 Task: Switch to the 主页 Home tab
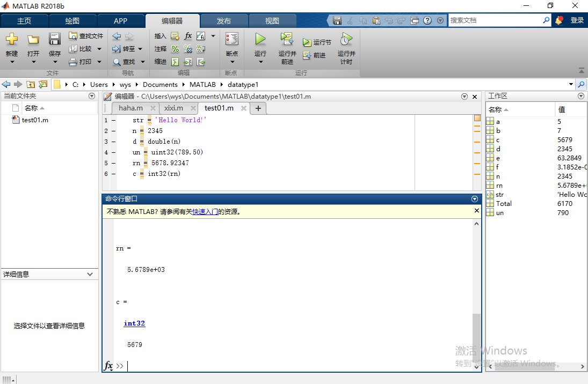24,21
